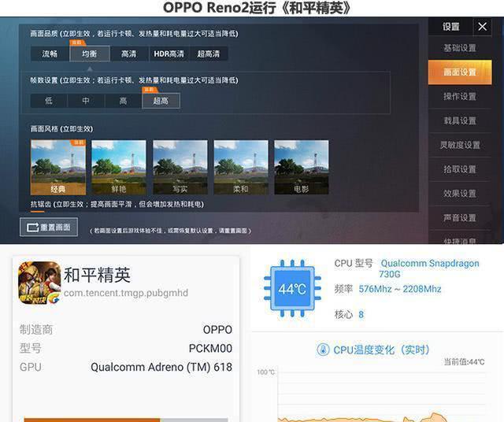Open 效果设置 tab

click(460, 194)
